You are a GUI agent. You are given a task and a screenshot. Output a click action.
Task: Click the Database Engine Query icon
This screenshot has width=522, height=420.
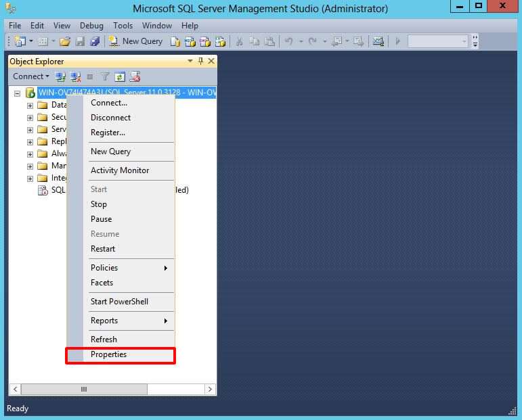[x=175, y=41]
